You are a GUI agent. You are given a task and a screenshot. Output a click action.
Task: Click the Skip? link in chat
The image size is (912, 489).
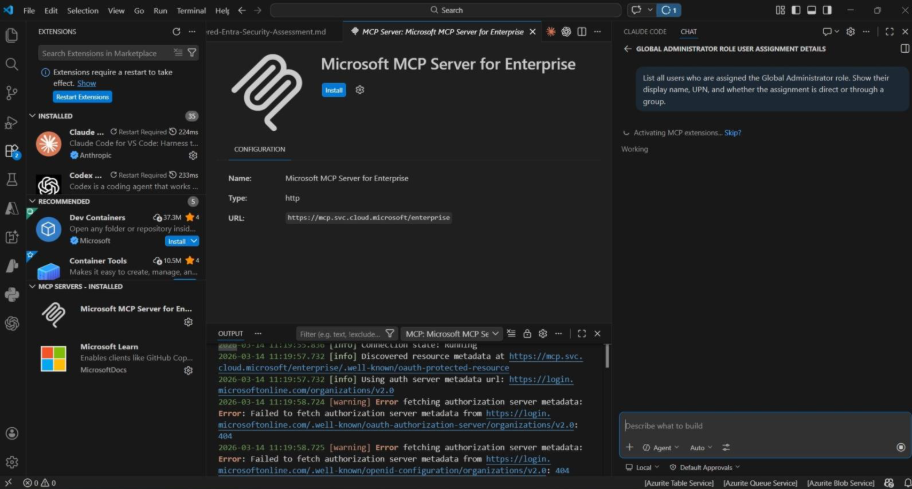click(x=733, y=132)
